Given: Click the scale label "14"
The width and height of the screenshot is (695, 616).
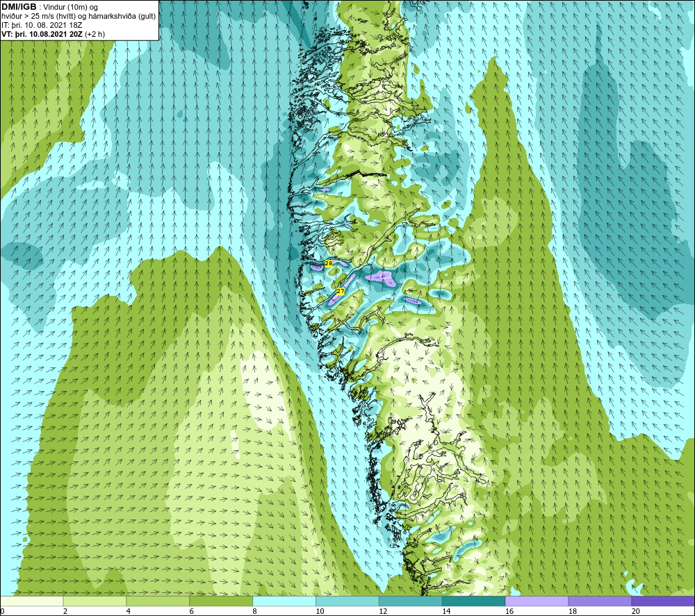Looking at the screenshot, I should (446, 611).
